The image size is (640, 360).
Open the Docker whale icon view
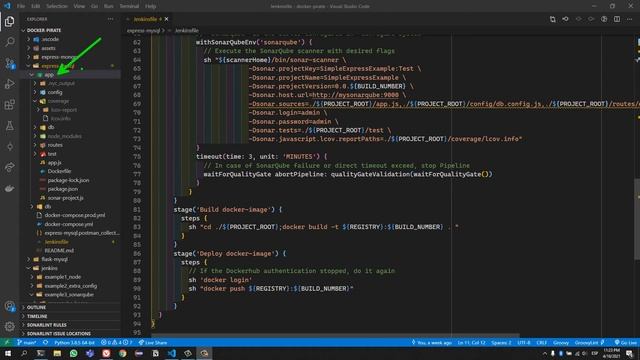9,189
